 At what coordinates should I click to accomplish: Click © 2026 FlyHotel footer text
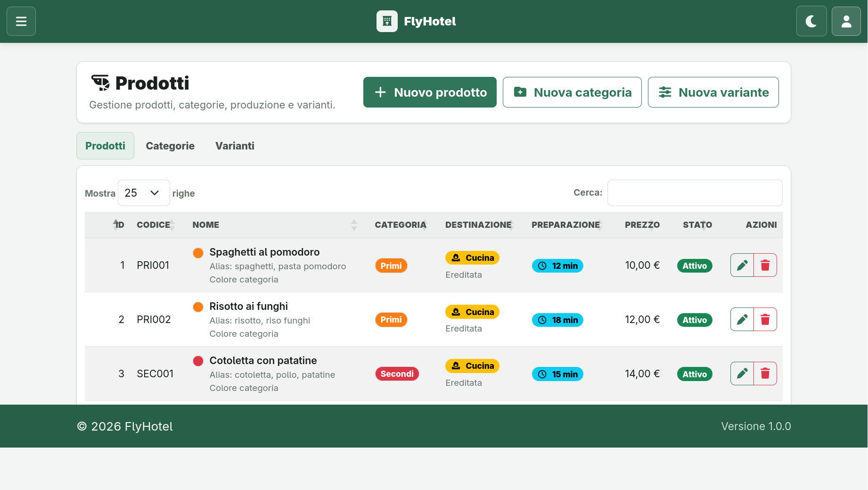[125, 426]
